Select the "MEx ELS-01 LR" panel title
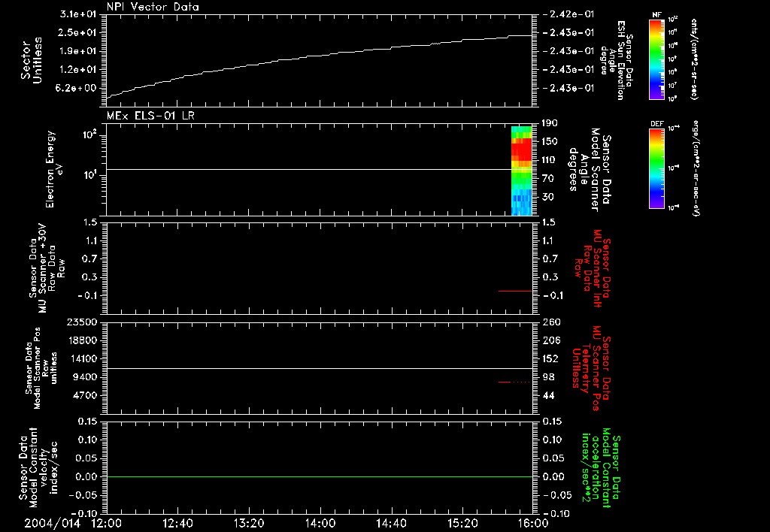 point(150,116)
